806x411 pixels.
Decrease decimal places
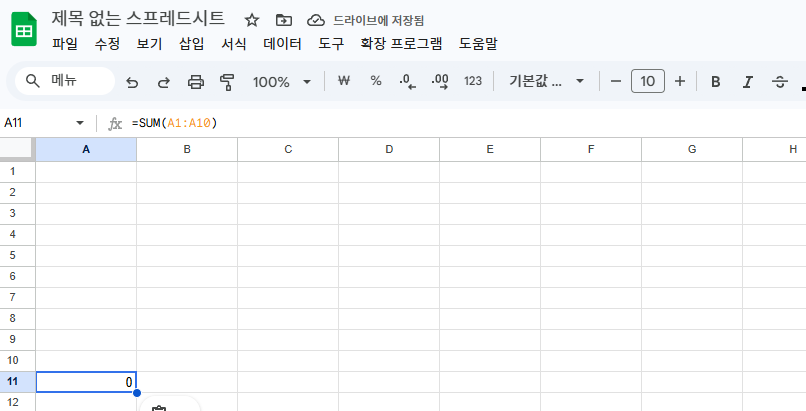[x=408, y=81]
